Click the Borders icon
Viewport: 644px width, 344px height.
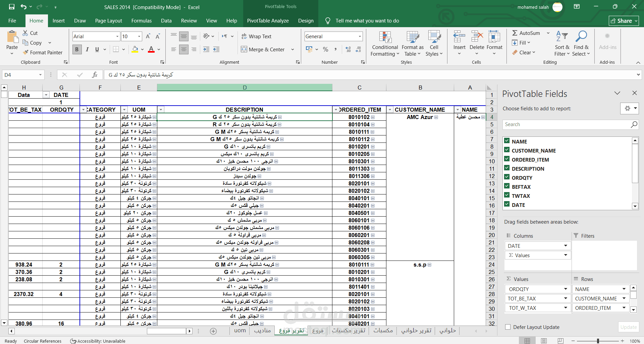pyautogui.click(x=116, y=49)
